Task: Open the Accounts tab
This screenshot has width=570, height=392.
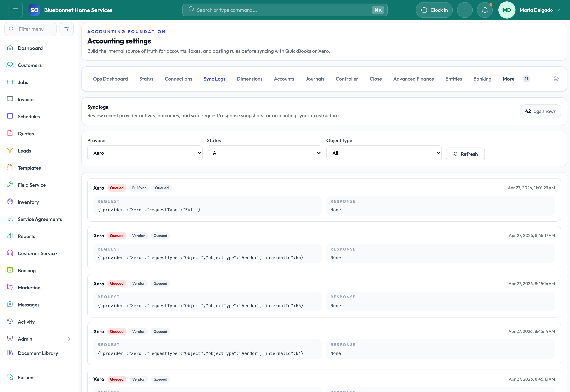Action: click(284, 79)
